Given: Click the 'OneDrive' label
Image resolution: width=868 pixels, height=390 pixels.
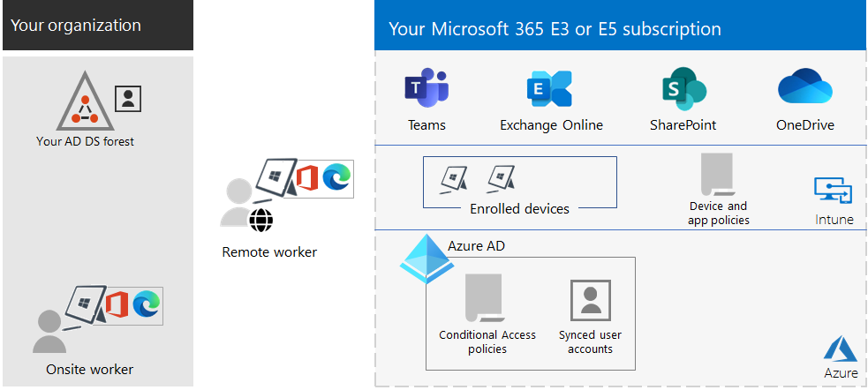Looking at the screenshot, I should coord(805,125).
